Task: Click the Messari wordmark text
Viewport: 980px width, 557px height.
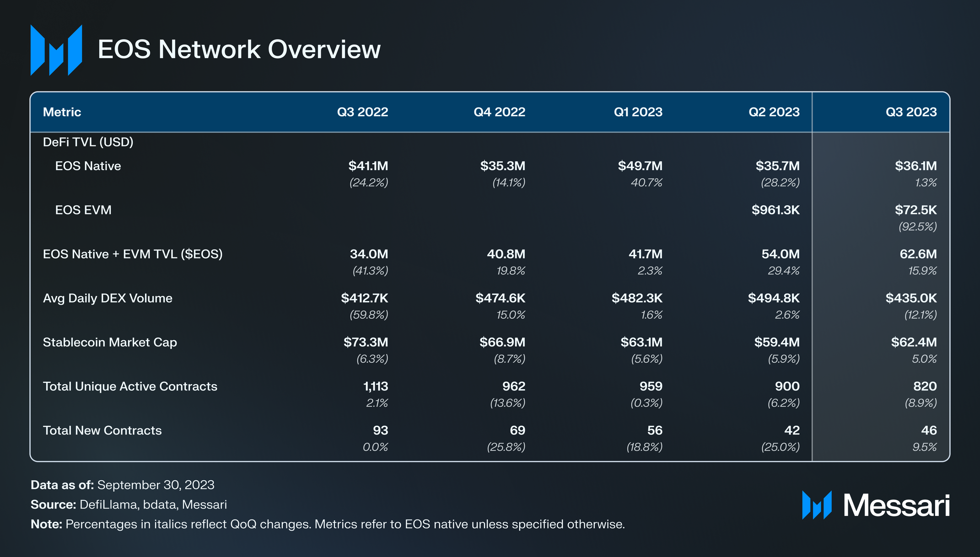Action: click(896, 506)
